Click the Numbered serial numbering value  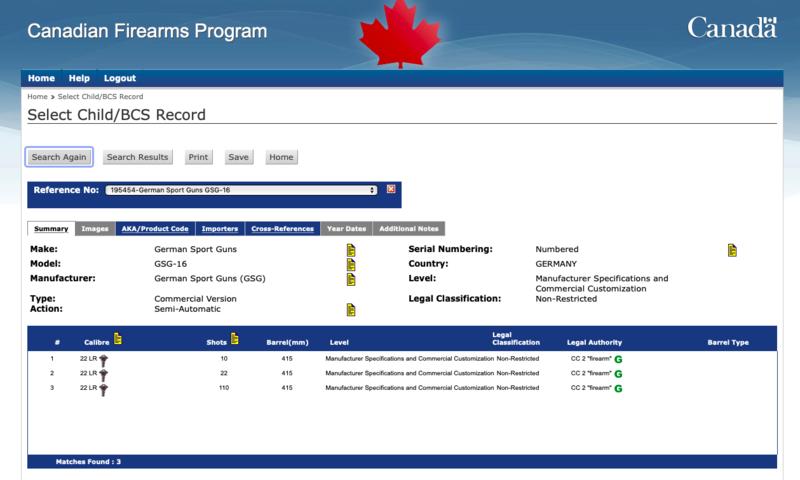point(557,249)
